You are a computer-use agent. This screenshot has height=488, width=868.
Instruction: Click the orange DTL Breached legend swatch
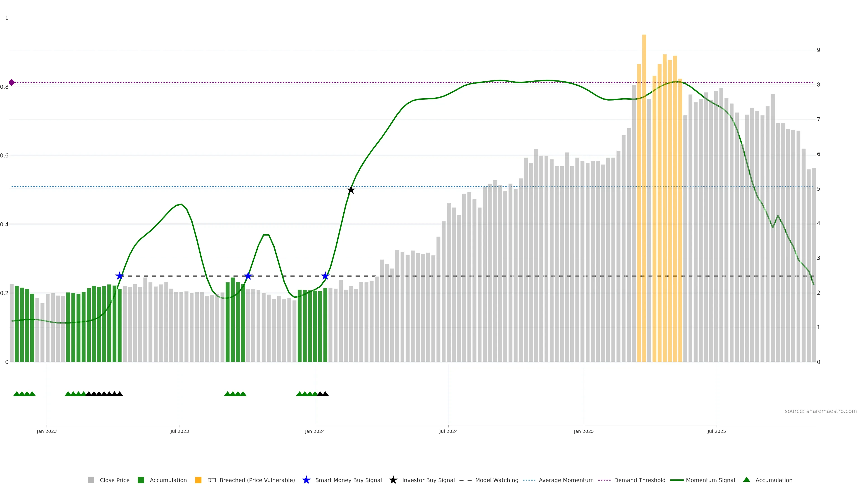coord(198,480)
